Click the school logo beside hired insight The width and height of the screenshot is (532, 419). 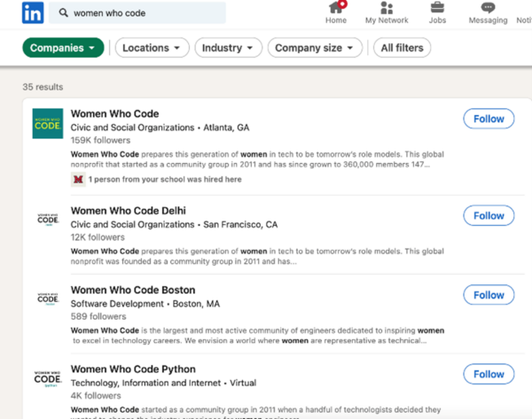click(x=78, y=179)
